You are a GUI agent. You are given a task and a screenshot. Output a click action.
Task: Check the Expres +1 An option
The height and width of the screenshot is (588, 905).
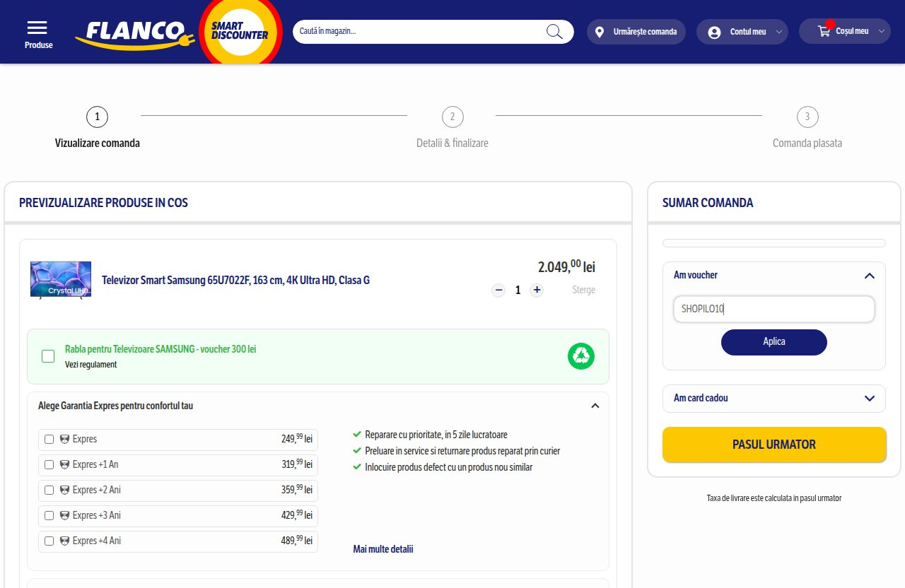(49, 464)
